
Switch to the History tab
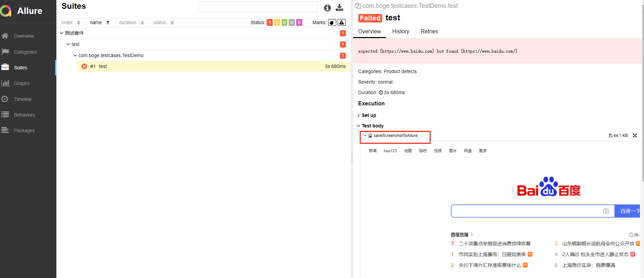(x=401, y=31)
